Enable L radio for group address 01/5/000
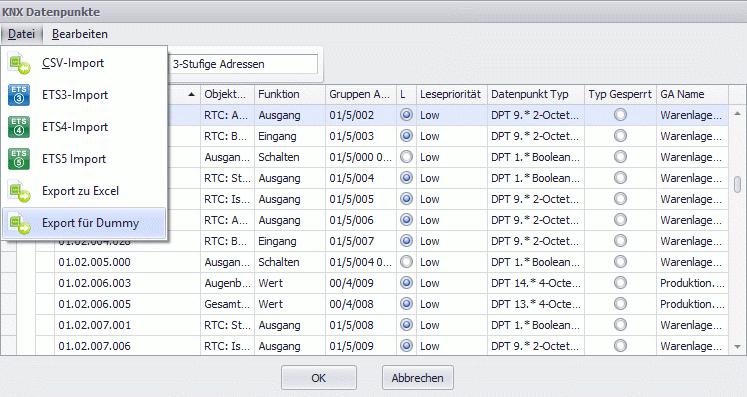 point(406,157)
